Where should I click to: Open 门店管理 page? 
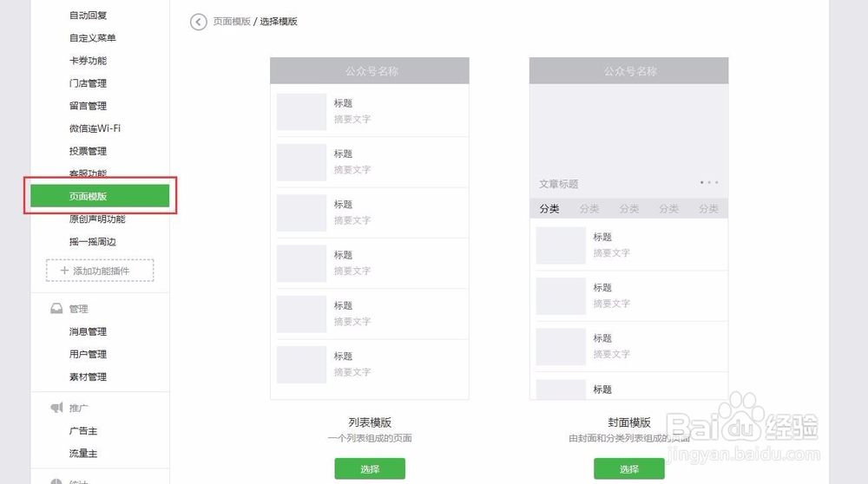(89, 83)
